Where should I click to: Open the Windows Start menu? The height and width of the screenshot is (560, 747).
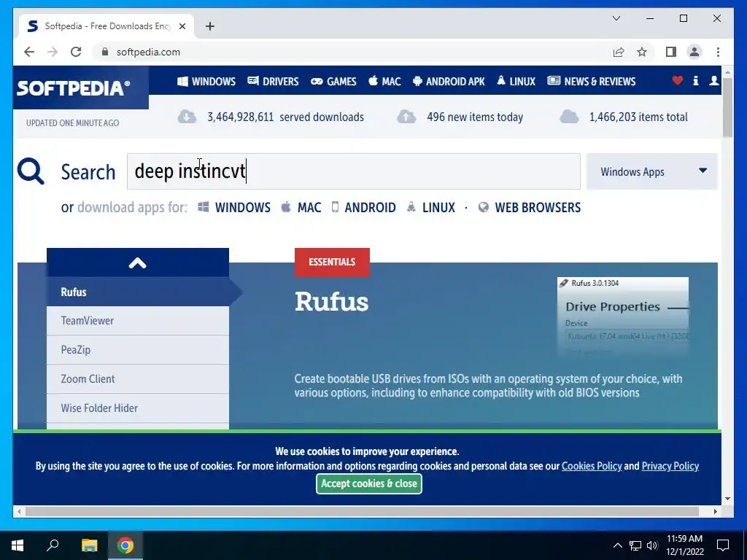click(18, 545)
